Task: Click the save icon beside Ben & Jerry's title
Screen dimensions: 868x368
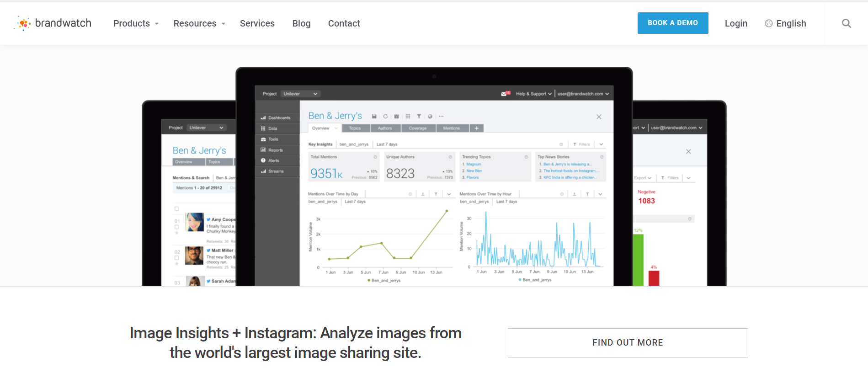Action: click(374, 116)
